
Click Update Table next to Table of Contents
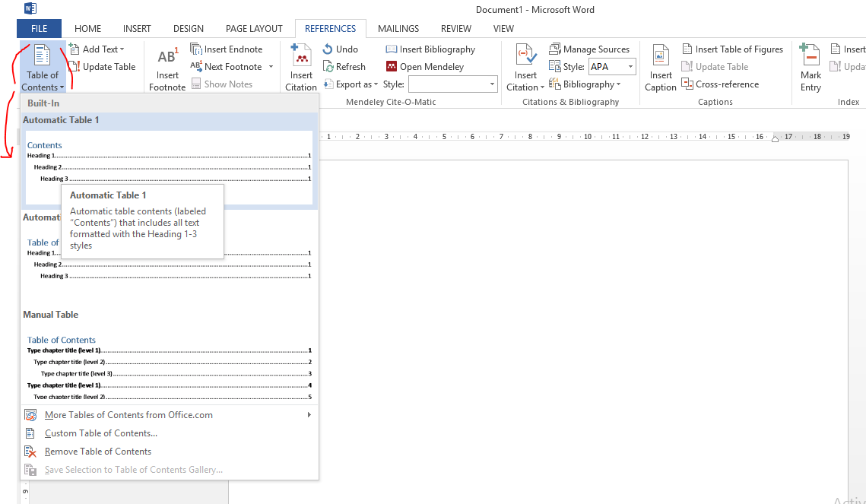[x=103, y=67]
